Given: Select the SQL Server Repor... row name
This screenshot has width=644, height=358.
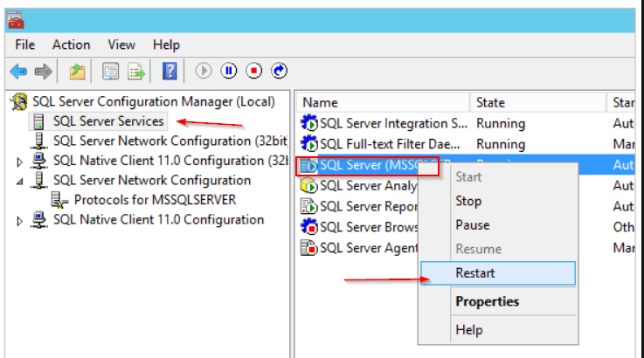Looking at the screenshot, I should [369, 206].
